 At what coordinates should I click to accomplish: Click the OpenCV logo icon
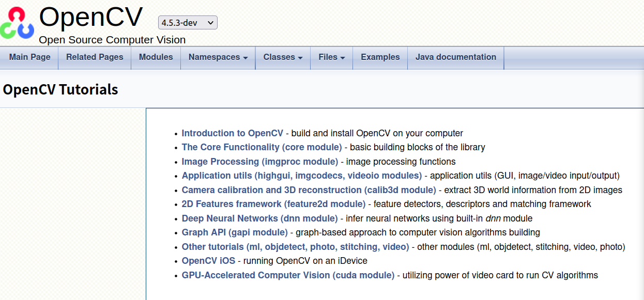pos(18,23)
